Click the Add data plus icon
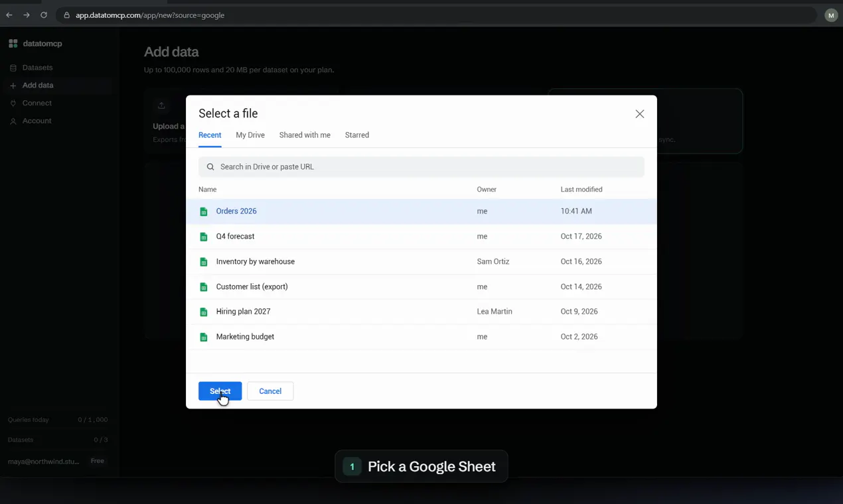The image size is (843, 504). (13, 86)
